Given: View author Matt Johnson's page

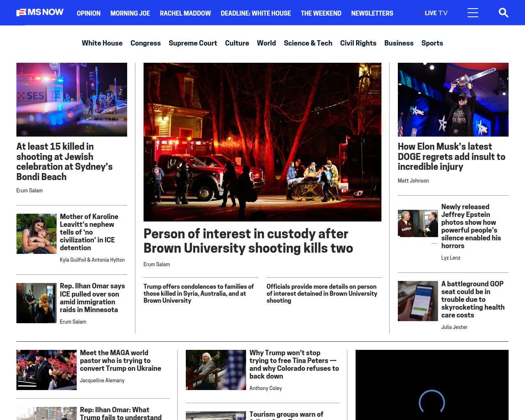Looking at the screenshot, I should (413, 181).
